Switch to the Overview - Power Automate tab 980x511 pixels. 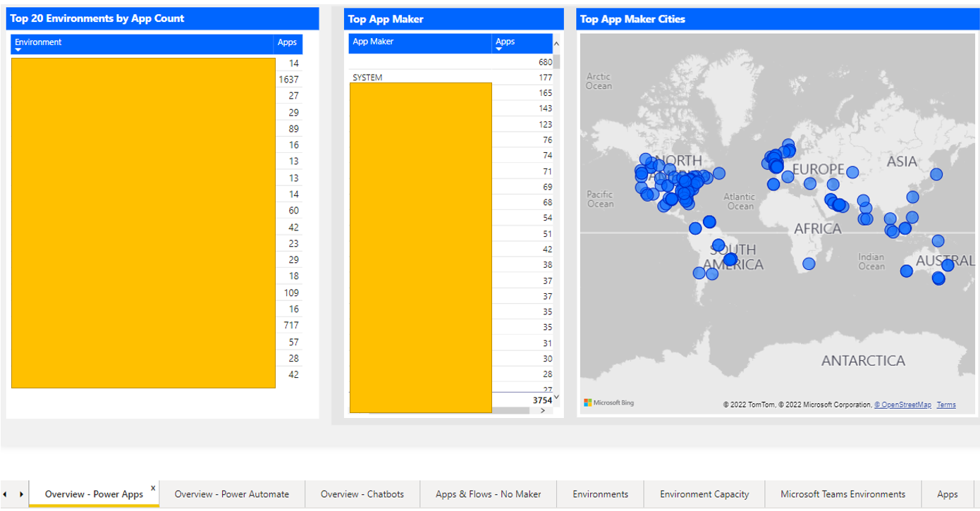pyautogui.click(x=231, y=494)
